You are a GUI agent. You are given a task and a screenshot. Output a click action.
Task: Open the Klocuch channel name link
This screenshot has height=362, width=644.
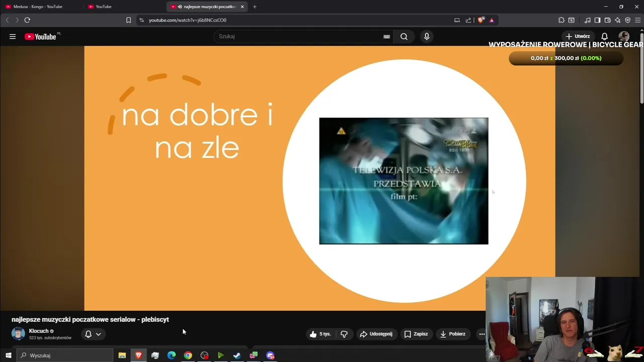(x=39, y=331)
